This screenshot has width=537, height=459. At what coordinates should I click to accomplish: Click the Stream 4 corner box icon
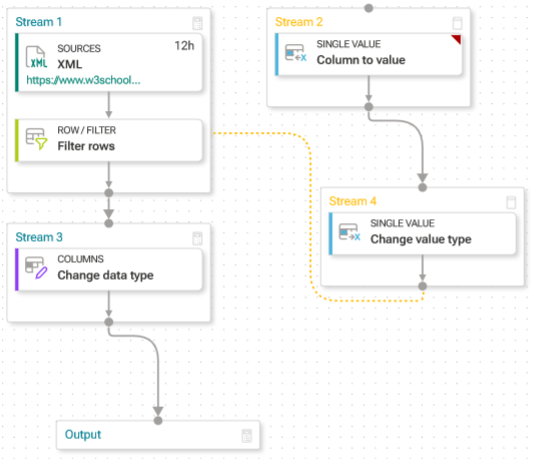point(511,202)
